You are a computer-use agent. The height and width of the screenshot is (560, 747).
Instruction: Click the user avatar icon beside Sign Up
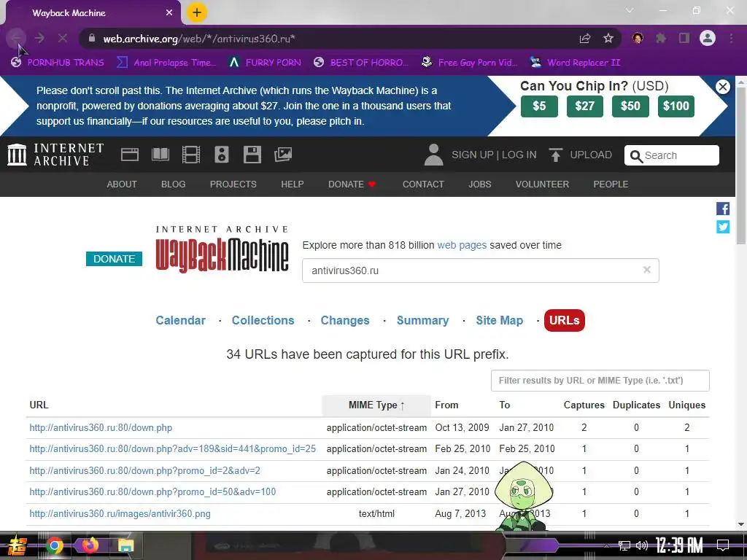pos(433,155)
